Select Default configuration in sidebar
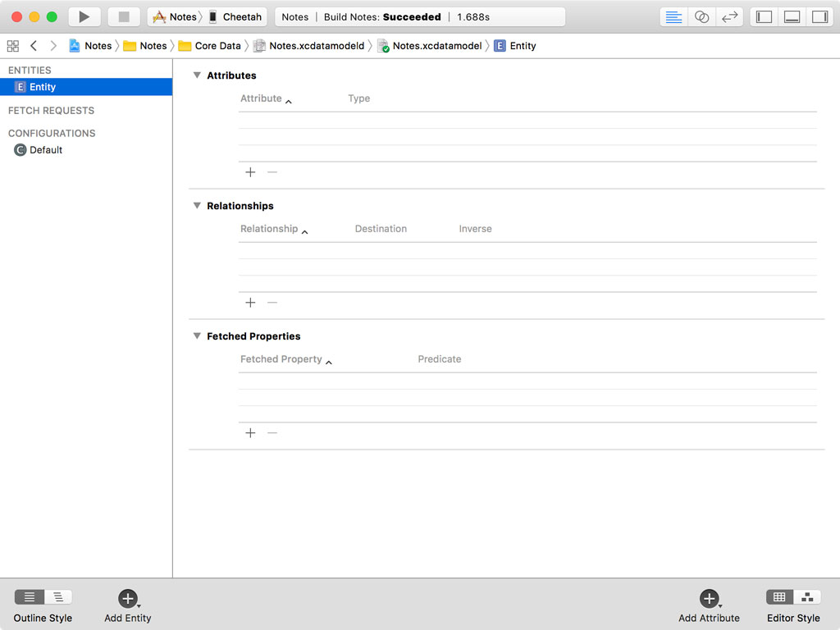840x630 pixels. [46, 150]
